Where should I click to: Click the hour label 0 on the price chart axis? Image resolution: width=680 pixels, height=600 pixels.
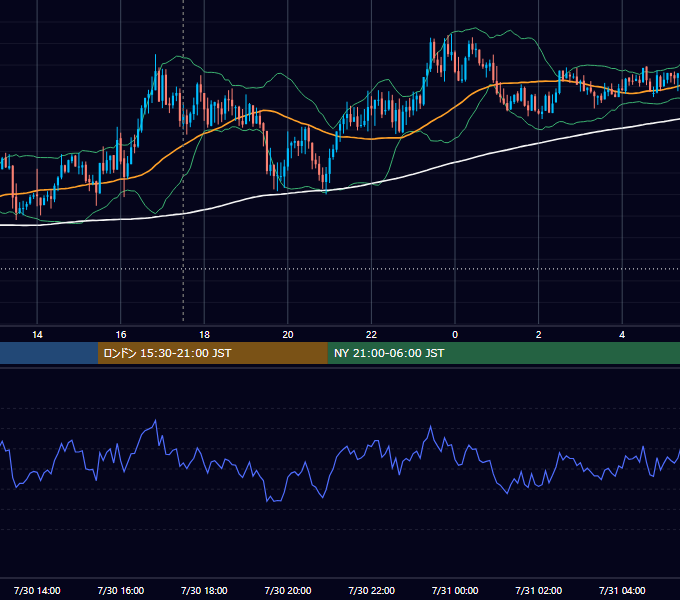455,335
